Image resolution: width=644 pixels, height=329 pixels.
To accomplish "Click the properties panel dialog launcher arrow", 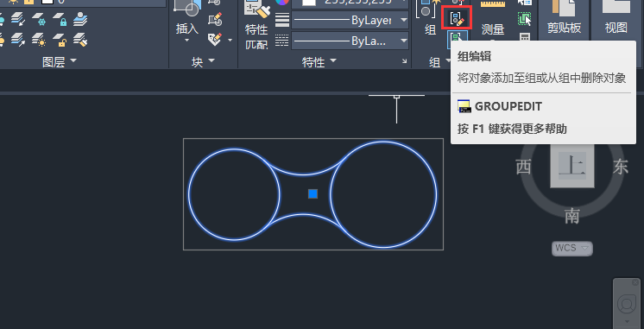I will coord(405,61).
